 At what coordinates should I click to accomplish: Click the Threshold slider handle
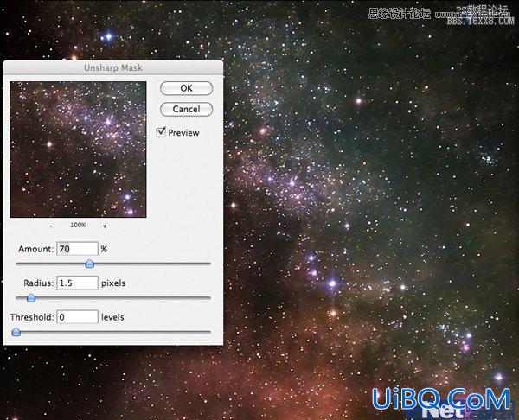pos(16,332)
